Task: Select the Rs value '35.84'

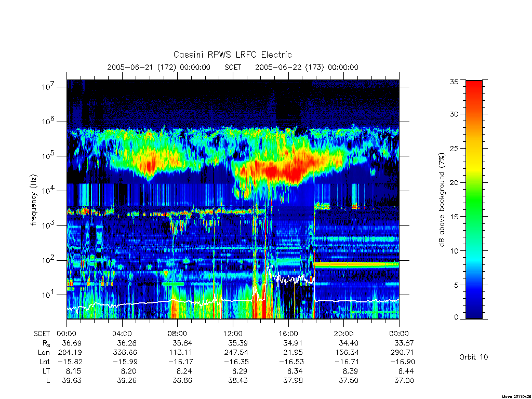Action: pyautogui.click(x=182, y=343)
